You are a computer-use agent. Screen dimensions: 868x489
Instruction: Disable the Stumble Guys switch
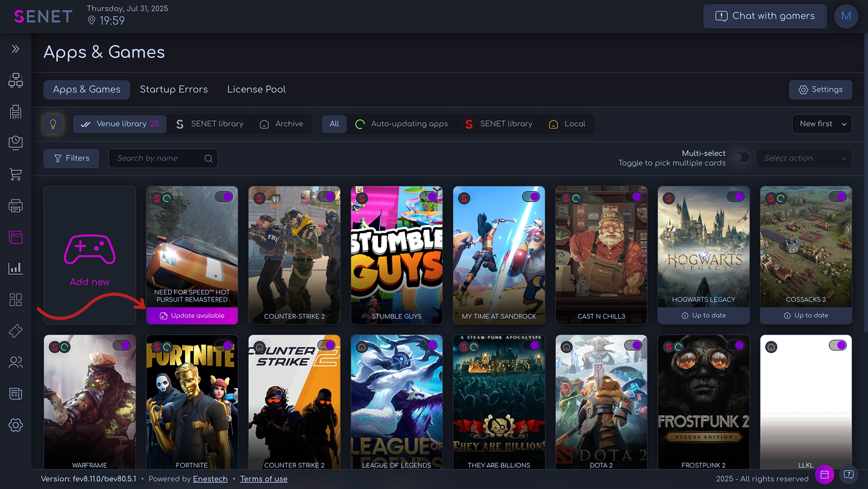(x=429, y=197)
